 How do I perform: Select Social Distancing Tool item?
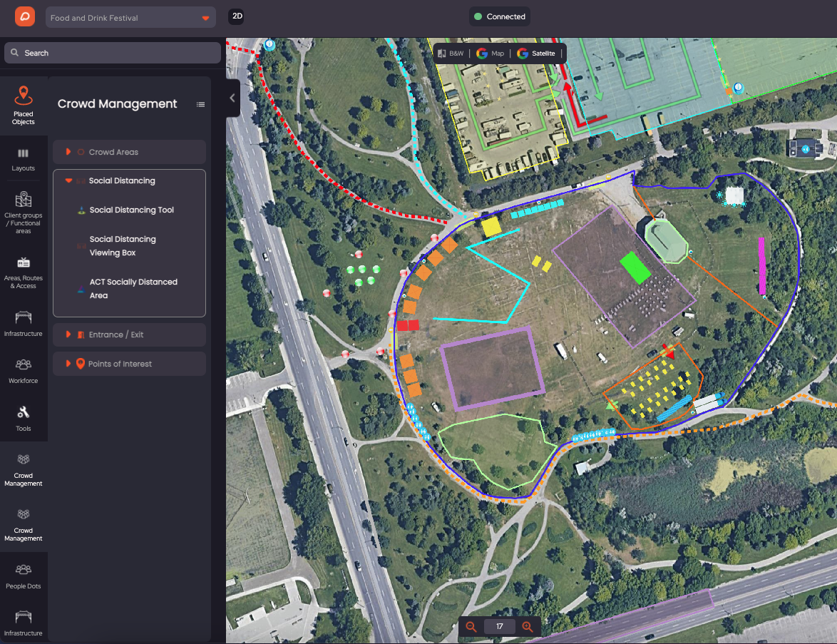[131, 210]
